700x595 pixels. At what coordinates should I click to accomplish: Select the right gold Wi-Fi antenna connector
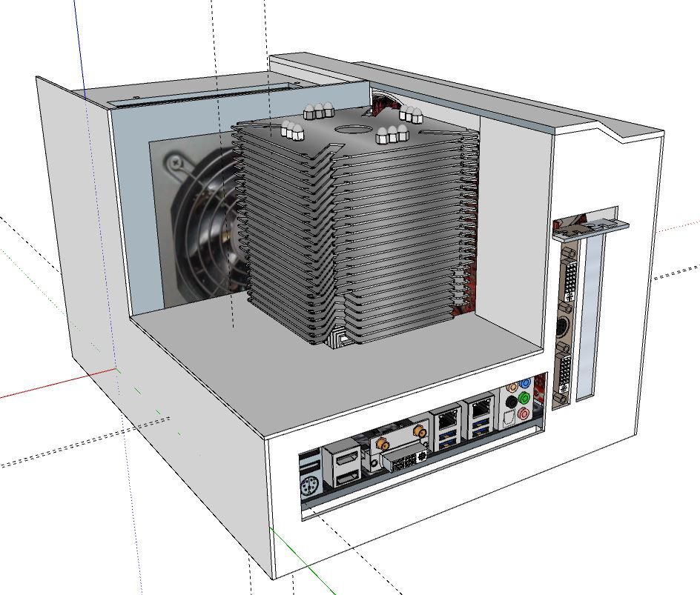(419, 431)
